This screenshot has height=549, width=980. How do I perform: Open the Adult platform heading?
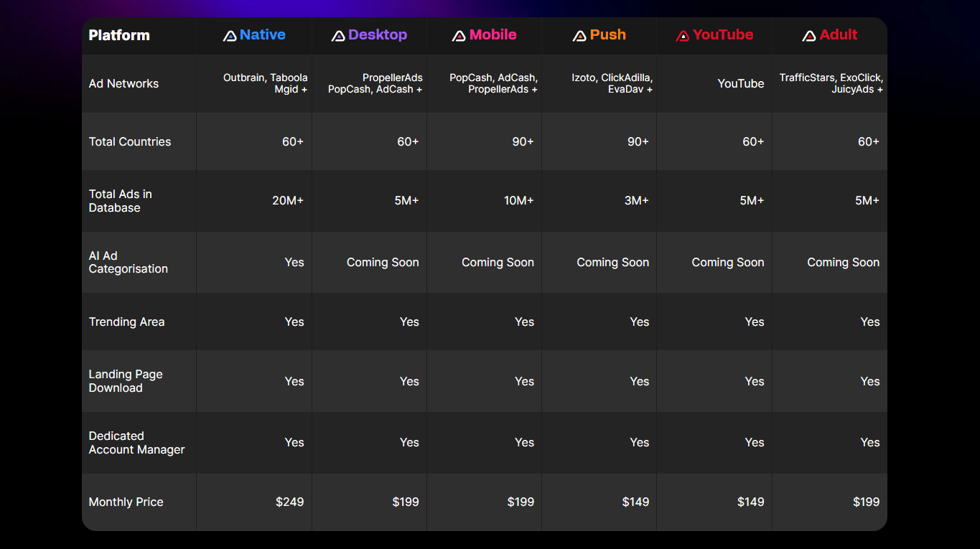click(x=839, y=34)
